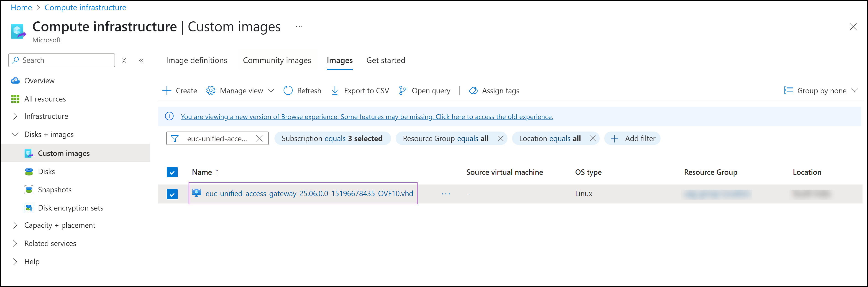Open Resource Group equals all filter
This screenshot has height=287, width=868.
click(446, 138)
